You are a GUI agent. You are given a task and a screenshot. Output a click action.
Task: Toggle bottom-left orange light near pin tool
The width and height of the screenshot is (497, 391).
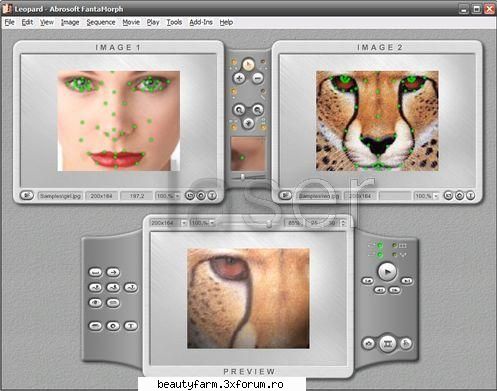(234, 127)
